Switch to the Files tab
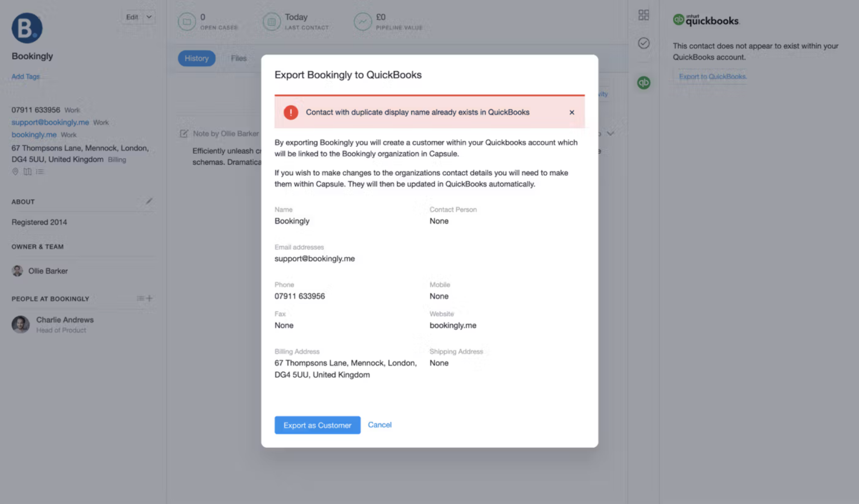Viewport: 859px width, 504px height. click(238, 58)
